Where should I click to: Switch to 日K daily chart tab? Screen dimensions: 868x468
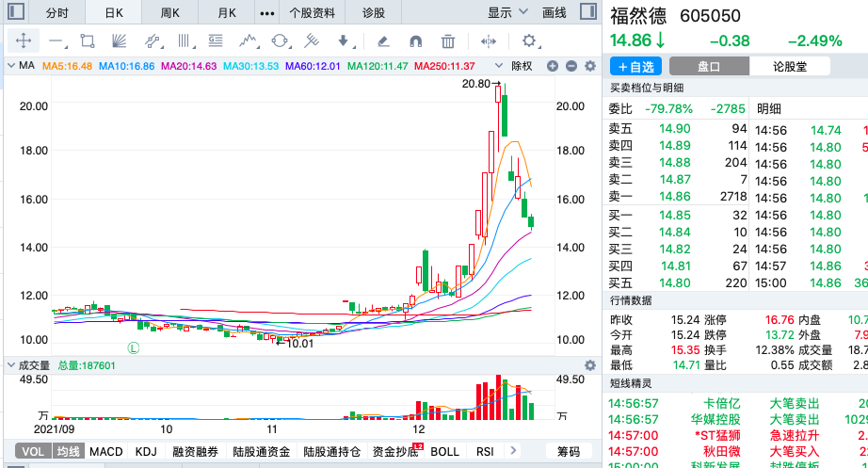114,13
